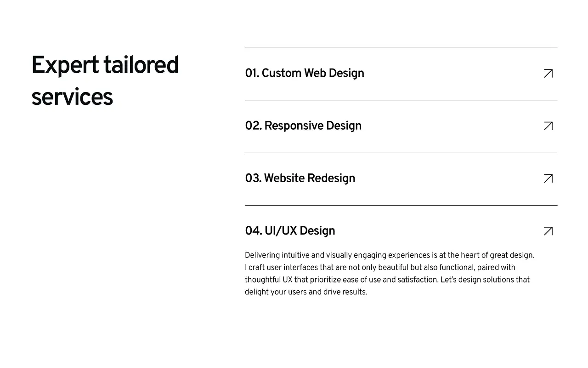Click the "03." number label
The width and height of the screenshot is (588, 368).
pos(253,178)
